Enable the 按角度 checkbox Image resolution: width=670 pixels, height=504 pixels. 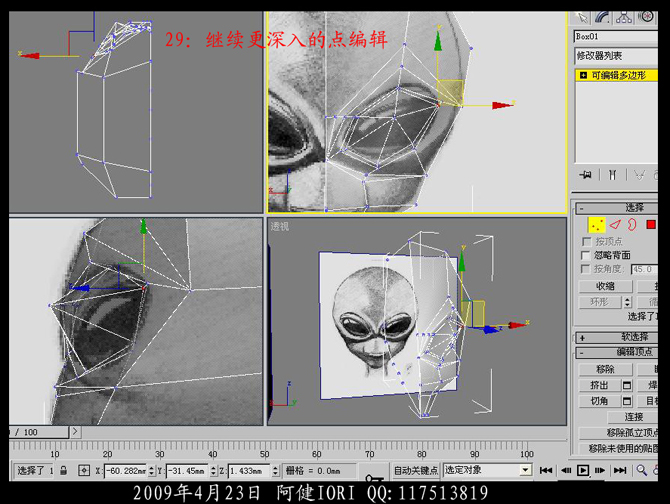pos(586,269)
